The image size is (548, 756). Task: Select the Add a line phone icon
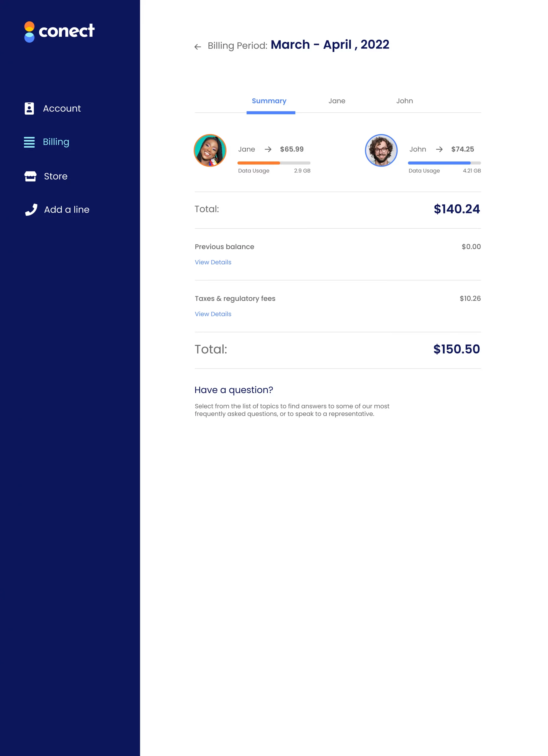tap(31, 210)
